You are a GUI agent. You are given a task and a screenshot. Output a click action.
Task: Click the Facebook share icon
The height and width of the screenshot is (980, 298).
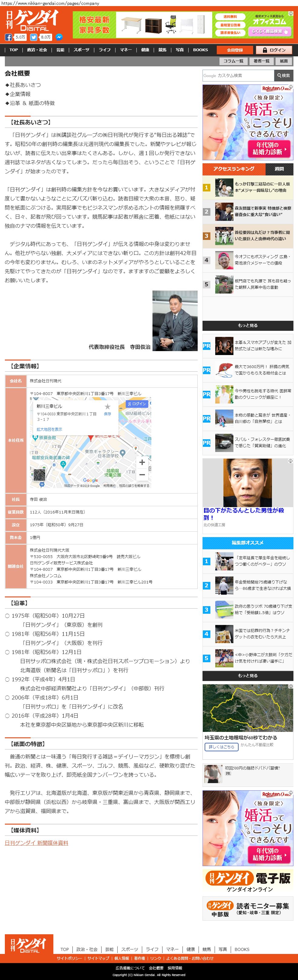point(8,37)
